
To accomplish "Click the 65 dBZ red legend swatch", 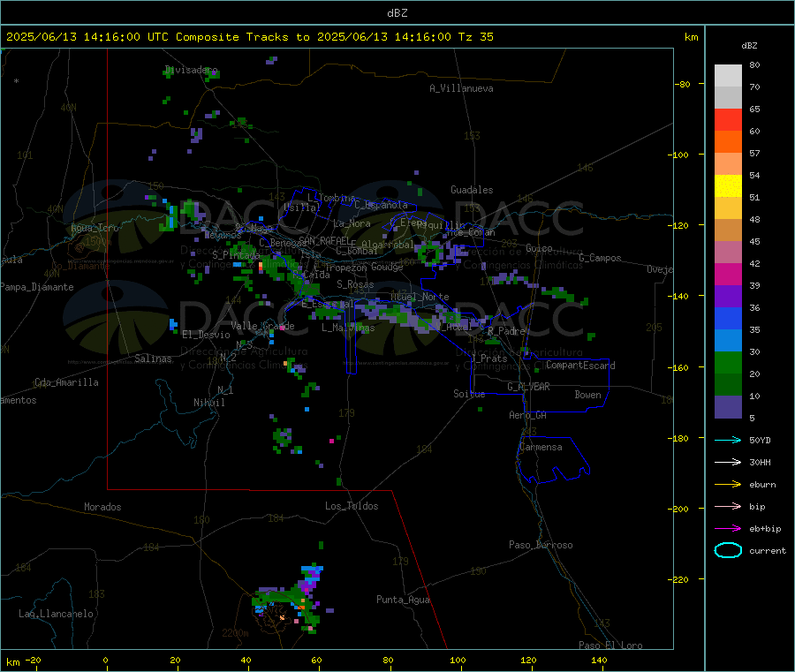I will [728, 119].
